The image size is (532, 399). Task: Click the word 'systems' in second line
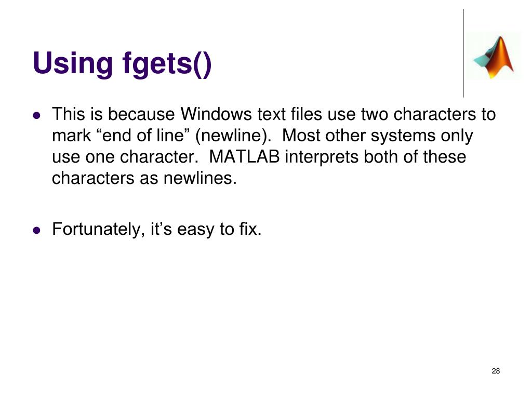click(x=403, y=137)
